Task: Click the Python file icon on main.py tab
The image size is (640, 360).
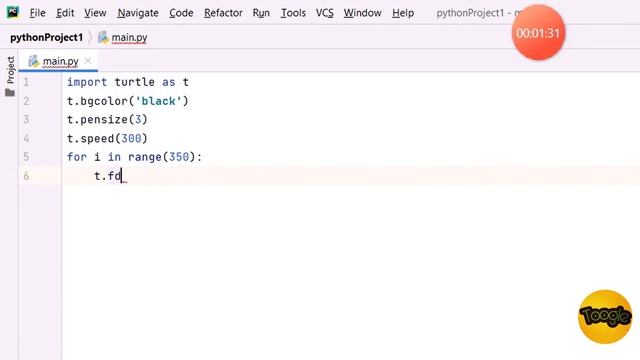Action: (33, 61)
